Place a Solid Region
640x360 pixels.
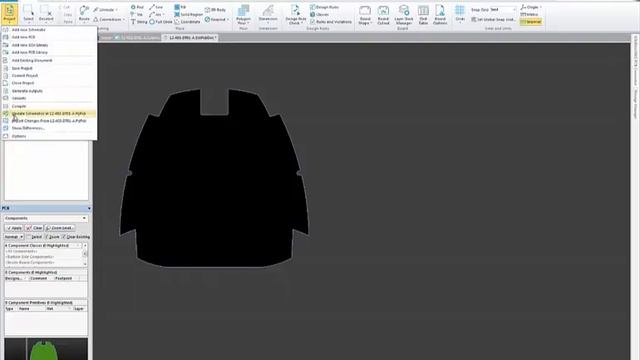[189, 14]
